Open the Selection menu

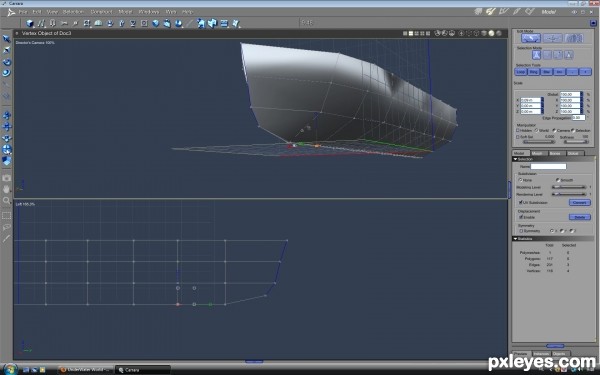point(73,12)
